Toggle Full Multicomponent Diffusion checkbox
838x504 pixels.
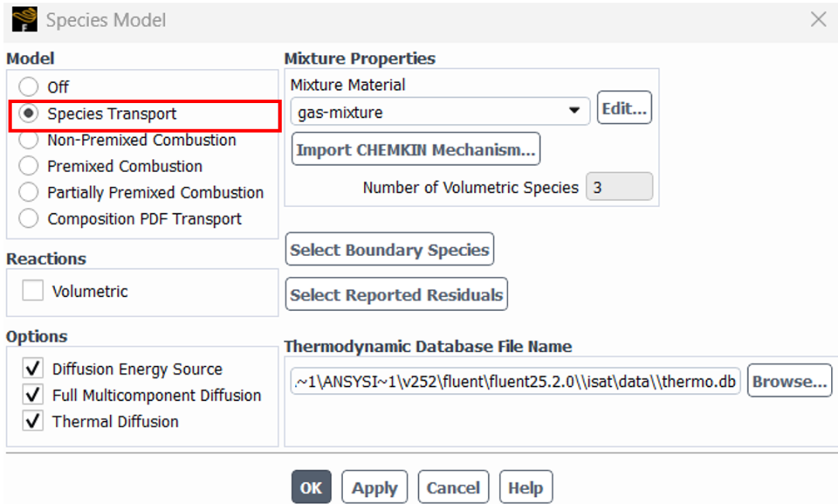[33, 395]
